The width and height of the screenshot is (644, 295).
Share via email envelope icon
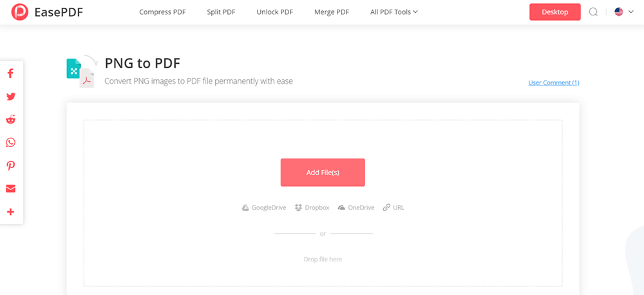[10, 189]
